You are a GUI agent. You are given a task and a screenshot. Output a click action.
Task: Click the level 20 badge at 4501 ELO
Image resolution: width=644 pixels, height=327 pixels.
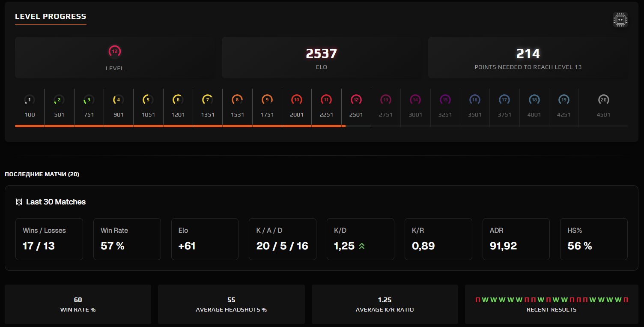[x=603, y=99]
